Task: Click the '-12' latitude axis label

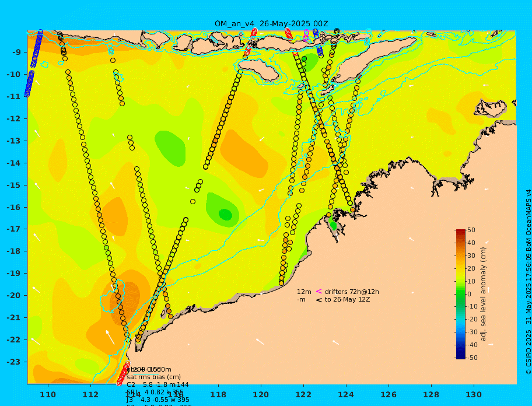Action: coord(14,118)
